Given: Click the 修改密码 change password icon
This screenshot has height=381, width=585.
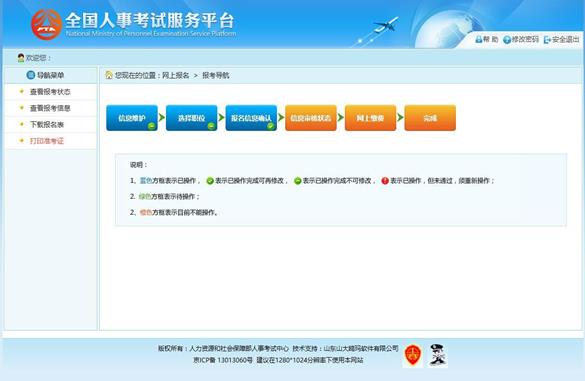Looking at the screenshot, I should pos(507,40).
